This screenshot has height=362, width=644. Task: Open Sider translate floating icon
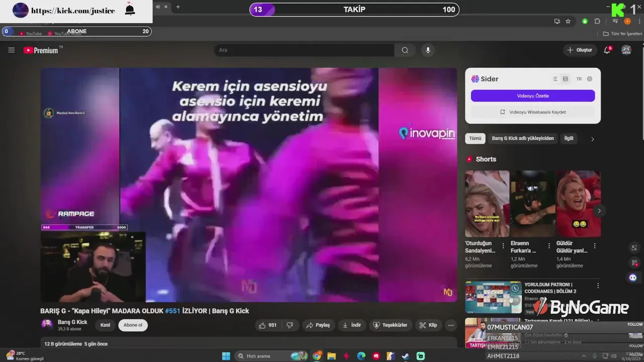633,248
